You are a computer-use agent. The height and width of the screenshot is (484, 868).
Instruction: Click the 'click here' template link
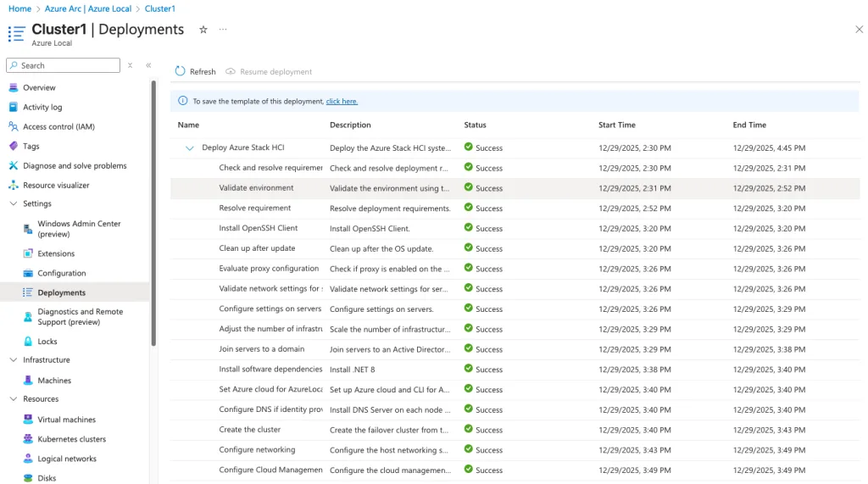coord(342,102)
